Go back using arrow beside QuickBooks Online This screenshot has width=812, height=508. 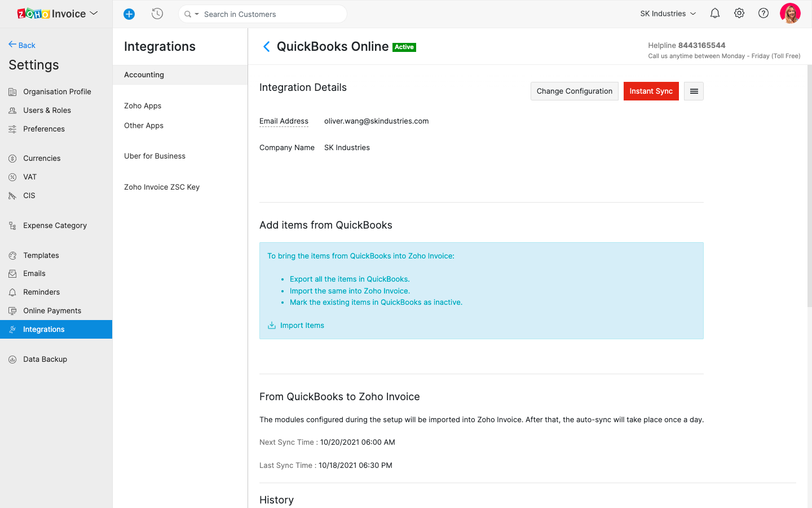(x=266, y=47)
